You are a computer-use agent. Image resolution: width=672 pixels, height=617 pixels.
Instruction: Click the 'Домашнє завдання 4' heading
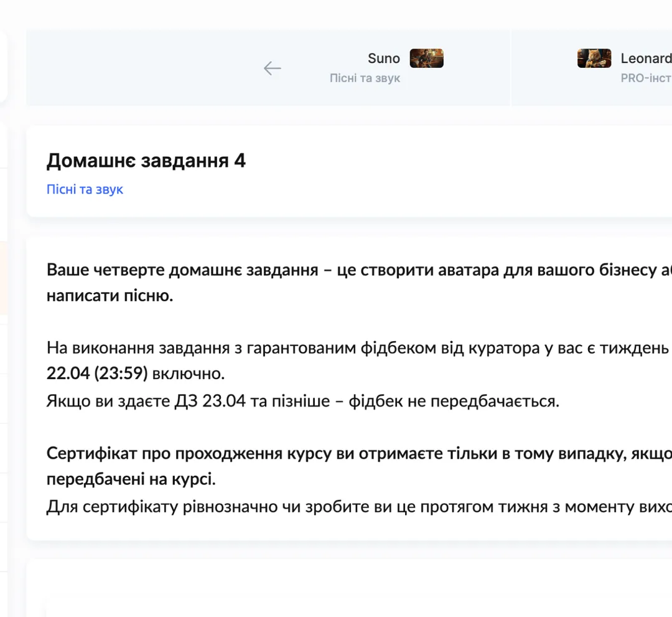(x=146, y=161)
